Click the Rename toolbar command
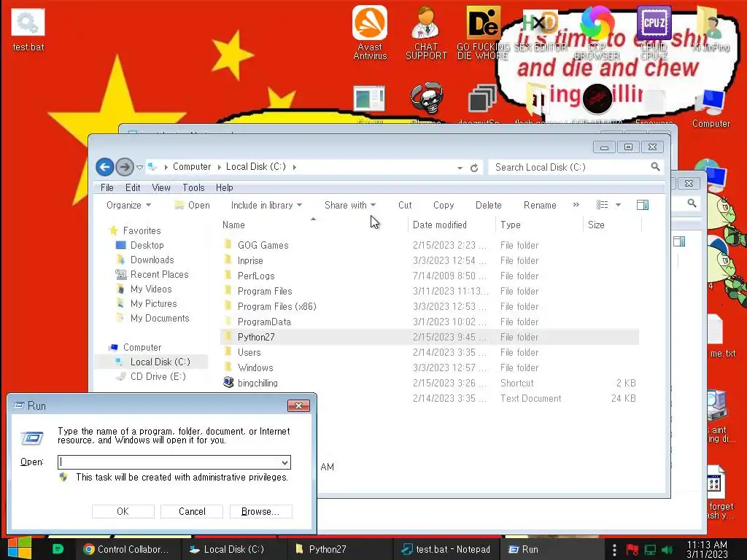 tap(540, 205)
